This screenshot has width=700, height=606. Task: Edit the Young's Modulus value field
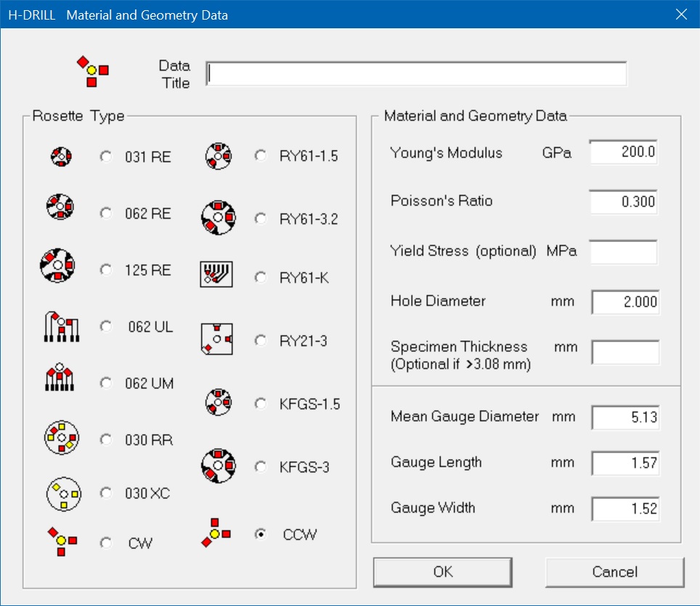(x=623, y=152)
